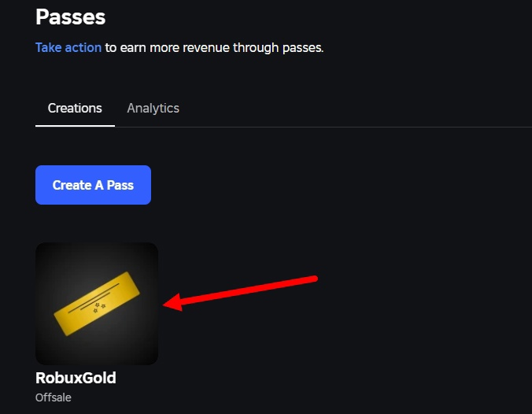Click the gold ticket icon on the pass

click(x=96, y=304)
